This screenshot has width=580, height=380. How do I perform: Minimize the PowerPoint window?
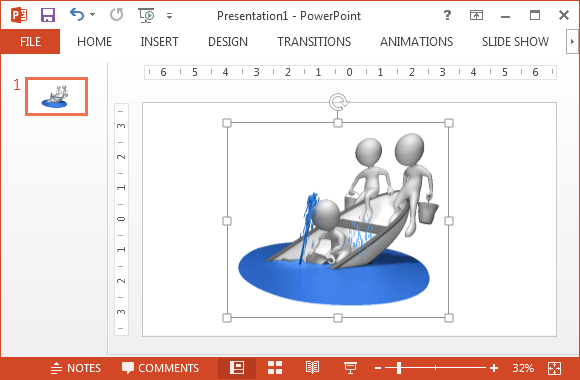tap(506, 16)
